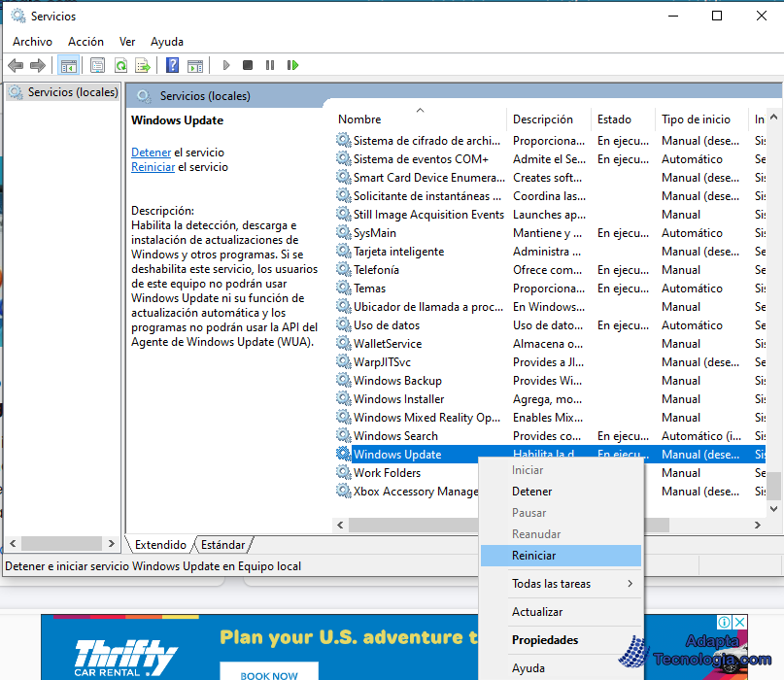Screen dimensions: 784x680
Task: Click the ad info icon
Action: (724, 622)
